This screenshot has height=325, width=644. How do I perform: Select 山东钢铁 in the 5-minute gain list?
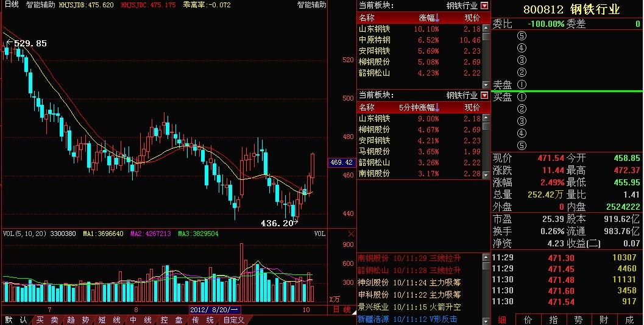coord(419,119)
